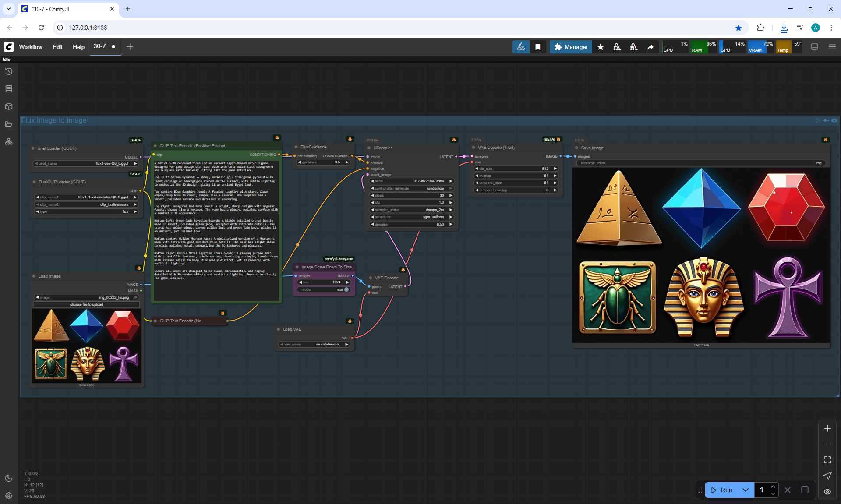841x504 pixels.
Task: Click the filename_prefix field in Save Image
Action: point(701,163)
